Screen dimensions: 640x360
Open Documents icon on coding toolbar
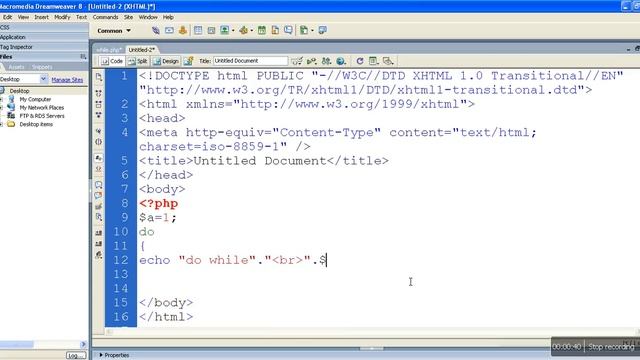[99, 77]
